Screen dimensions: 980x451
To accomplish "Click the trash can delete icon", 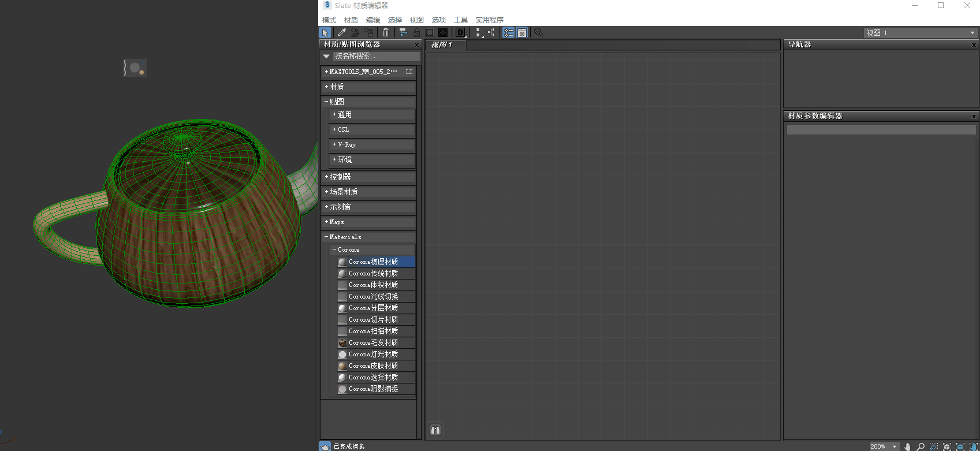I will click(386, 33).
